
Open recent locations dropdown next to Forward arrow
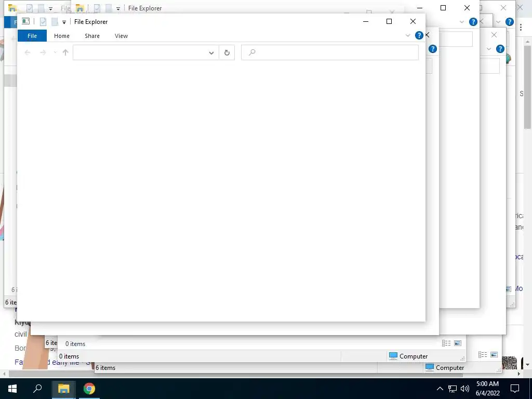[x=55, y=52]
